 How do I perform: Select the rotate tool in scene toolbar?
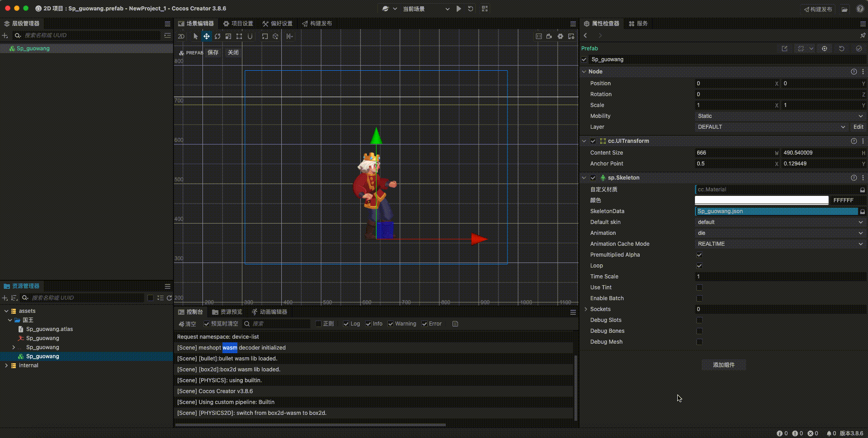[x=217, y=36]
